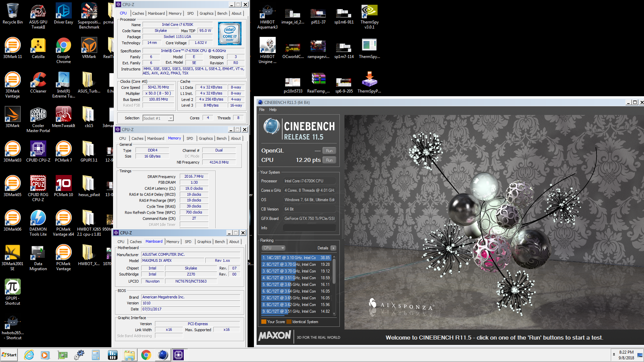Open Help menu in Cinebench
644x362 pixels.
click(x=273, y=110)
